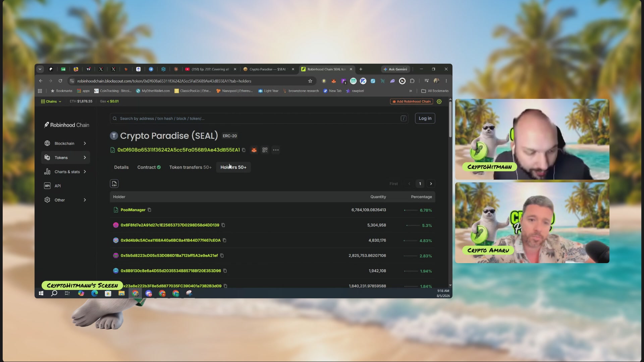Copy address 0x9d4b9c5ACea1168A holder row

click(x=225, y=240)
